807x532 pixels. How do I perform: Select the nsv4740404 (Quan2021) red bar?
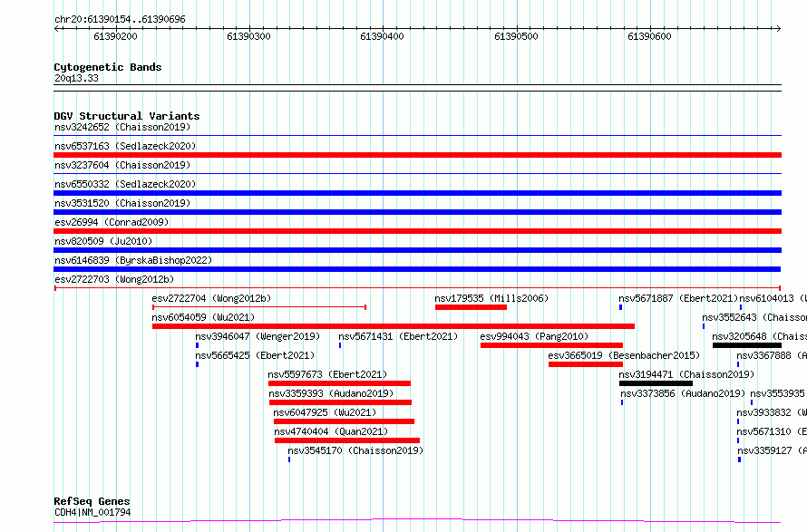pyautogui.click(x=347, y=440)
